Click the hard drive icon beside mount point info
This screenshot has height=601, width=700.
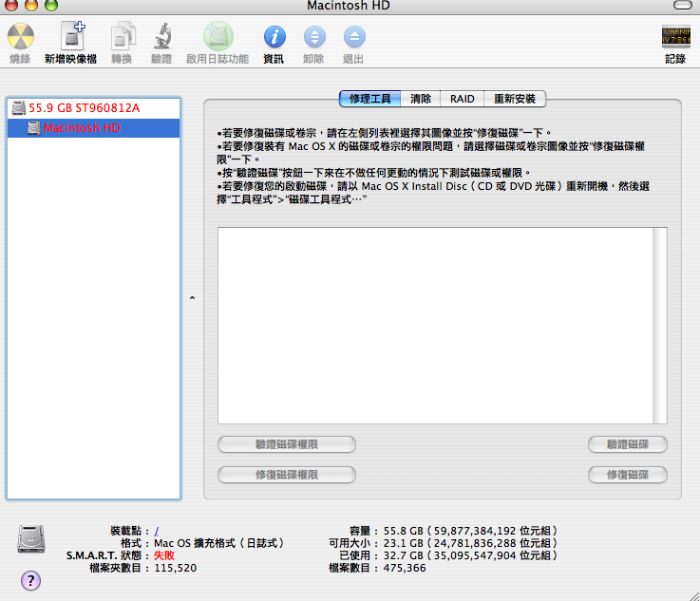click(30, 539)
